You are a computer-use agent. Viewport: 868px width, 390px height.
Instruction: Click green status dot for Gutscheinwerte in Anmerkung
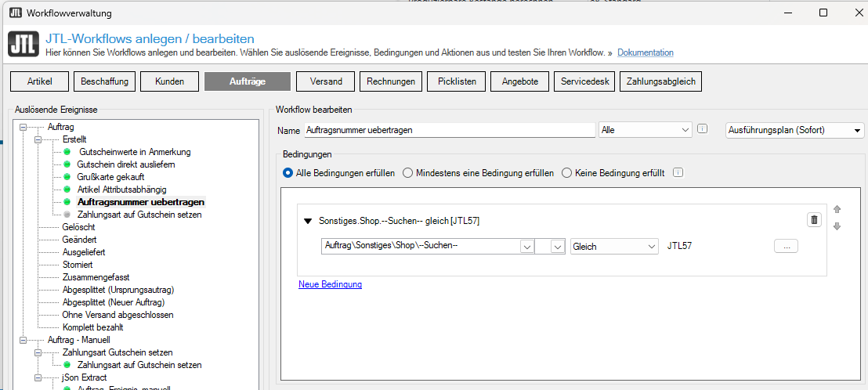pyautogui.click(x=67, y=152)
